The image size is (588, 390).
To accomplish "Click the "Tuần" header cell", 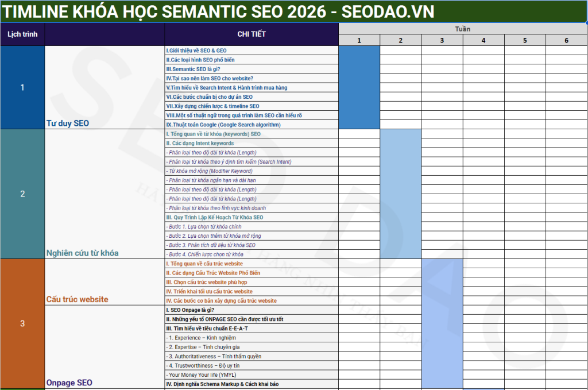I will (x=463, y=29).
